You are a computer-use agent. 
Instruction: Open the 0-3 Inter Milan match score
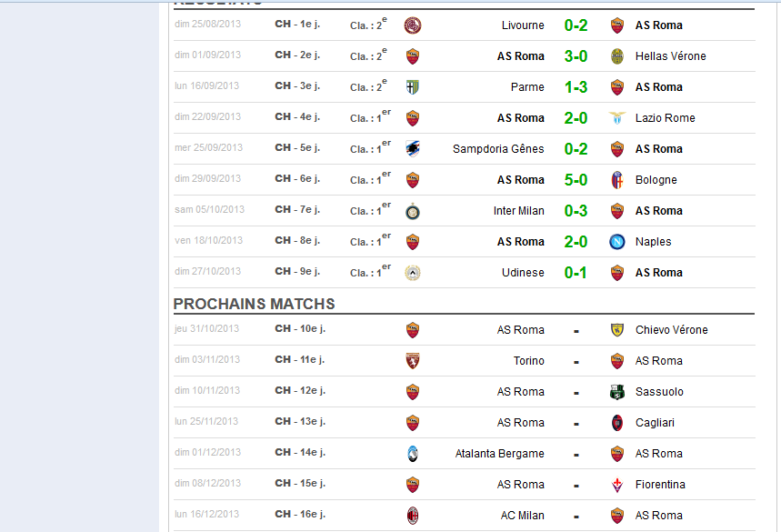coord(576,211)
